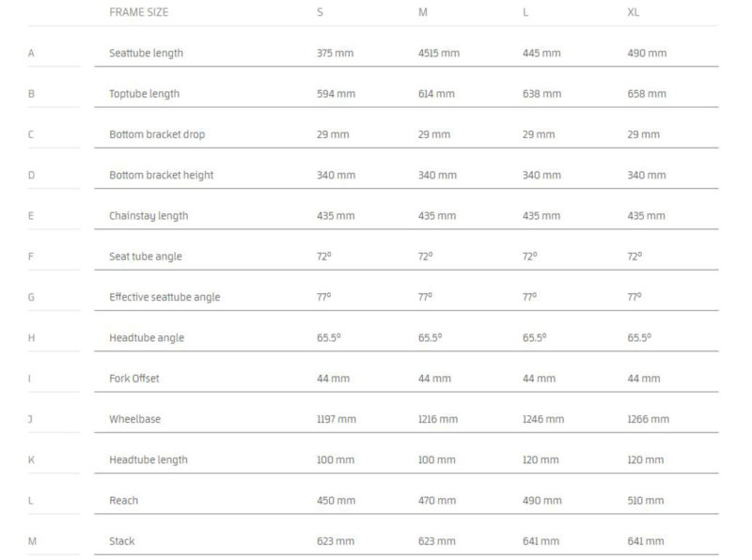The height and width of the screenshot is (560, 752).
Task: Select the Chainstay length row label
Action: [x=149, y=216]
